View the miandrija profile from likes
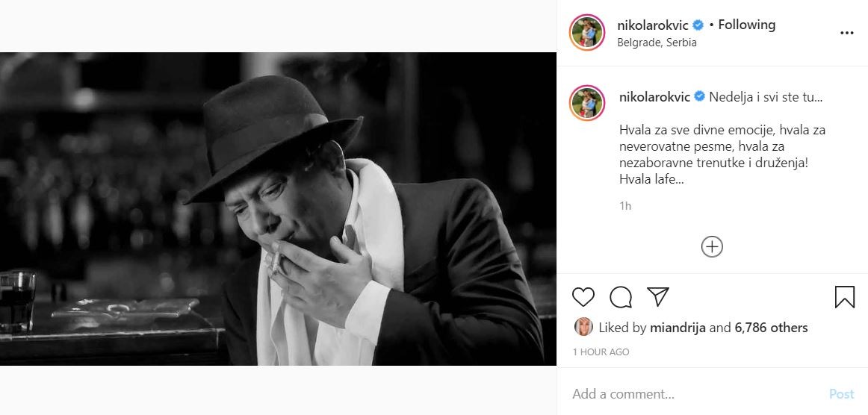The height and width of the screenshot is (415, 868). click(678, 328)
